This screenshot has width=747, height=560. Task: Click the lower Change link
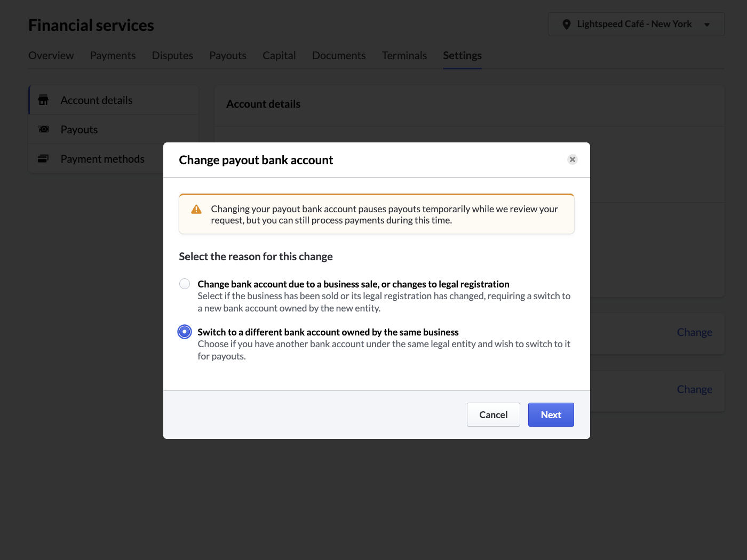[x=694, y=389]
